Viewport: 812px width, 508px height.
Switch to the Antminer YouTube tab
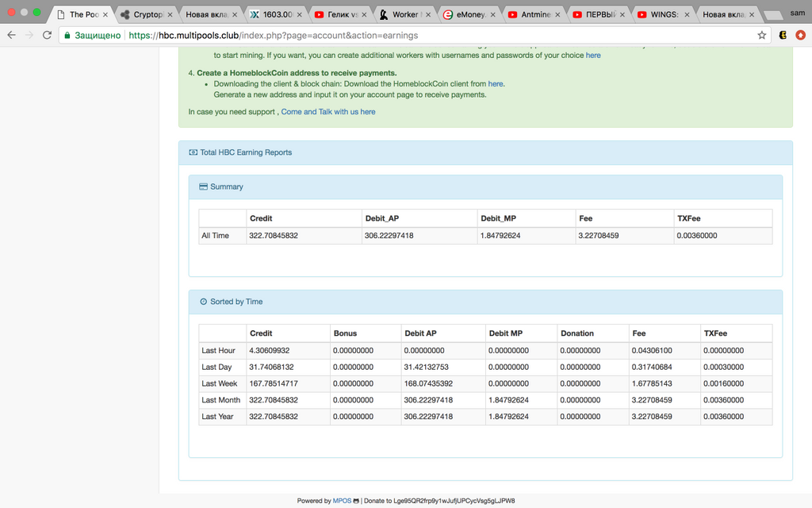531,14
